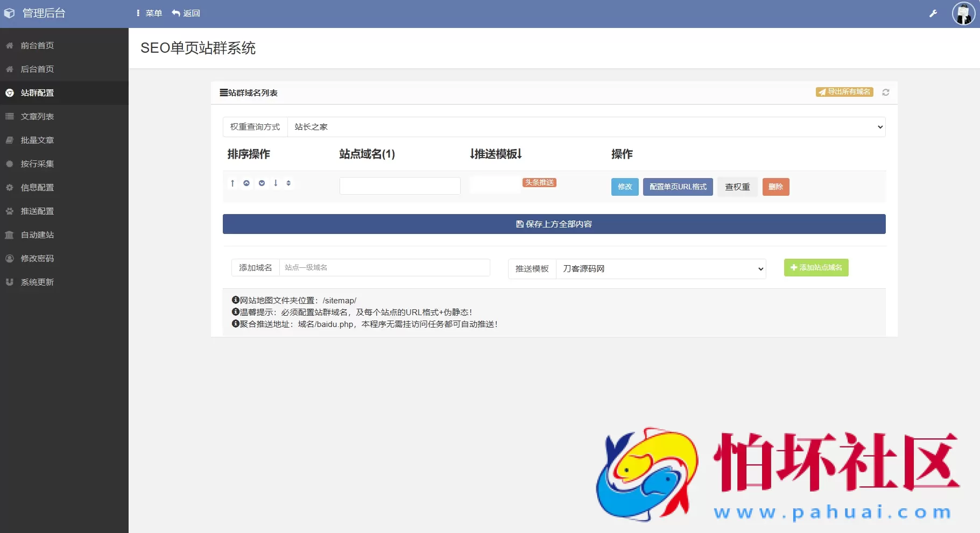Select 文章列表 in the sidebar
Screen dimensions: 980x533
37,116
